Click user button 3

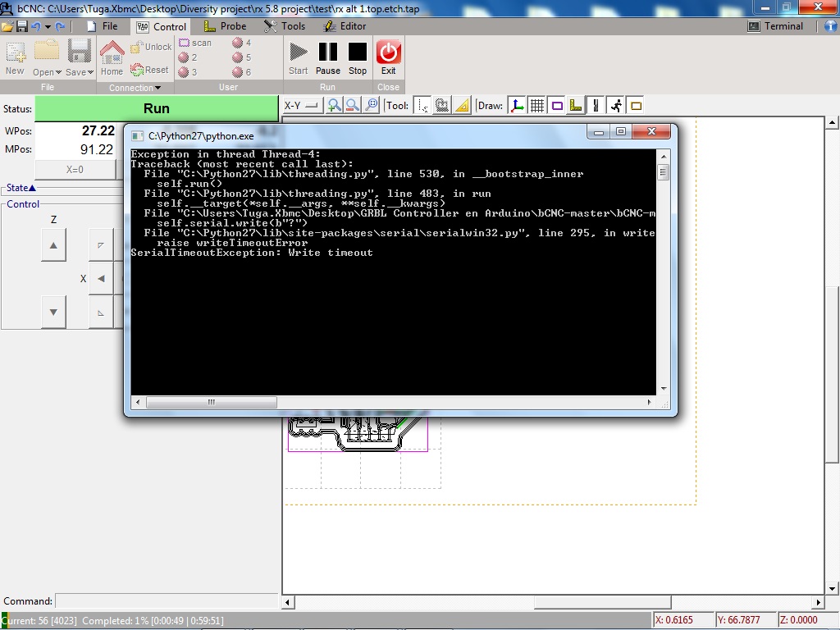188,72
